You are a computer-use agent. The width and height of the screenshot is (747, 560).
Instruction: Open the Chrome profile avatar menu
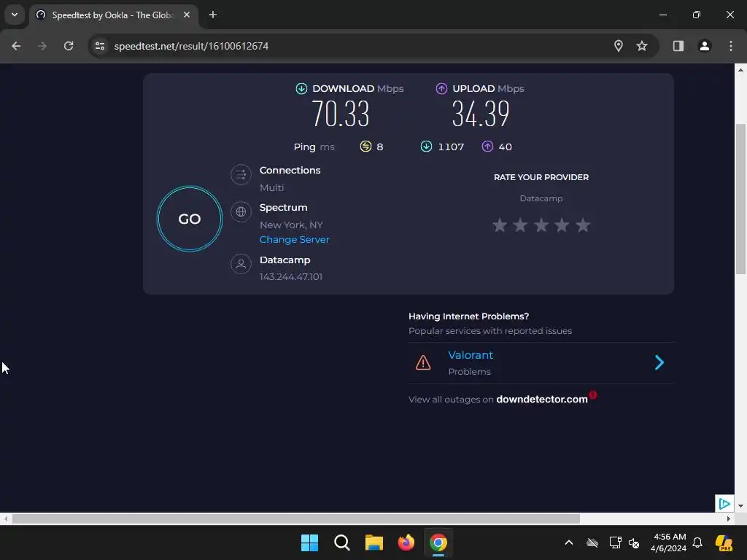(705, 46)
